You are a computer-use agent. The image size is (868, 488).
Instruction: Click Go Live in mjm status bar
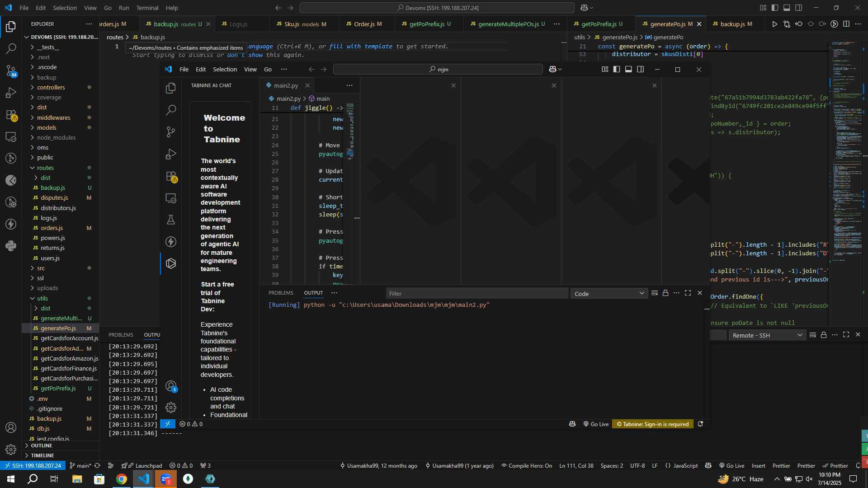pyautogui.click(x=596, y=424)
